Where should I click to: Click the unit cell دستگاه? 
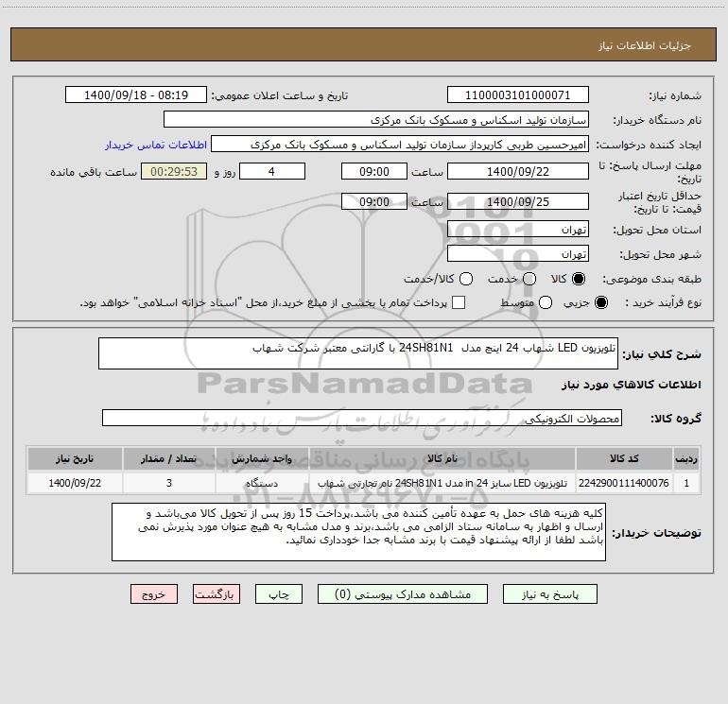tap(262, 483)
